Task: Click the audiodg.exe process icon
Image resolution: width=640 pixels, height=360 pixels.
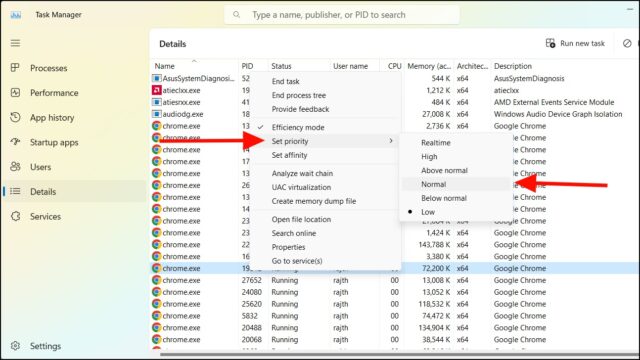Action: (x=156, y=113)
